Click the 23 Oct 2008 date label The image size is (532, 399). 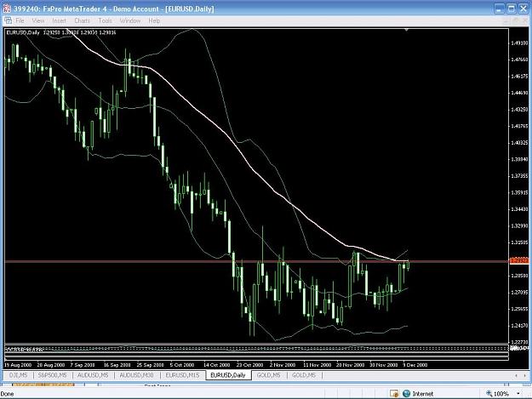pyautogui.click(x=249, y=365)
